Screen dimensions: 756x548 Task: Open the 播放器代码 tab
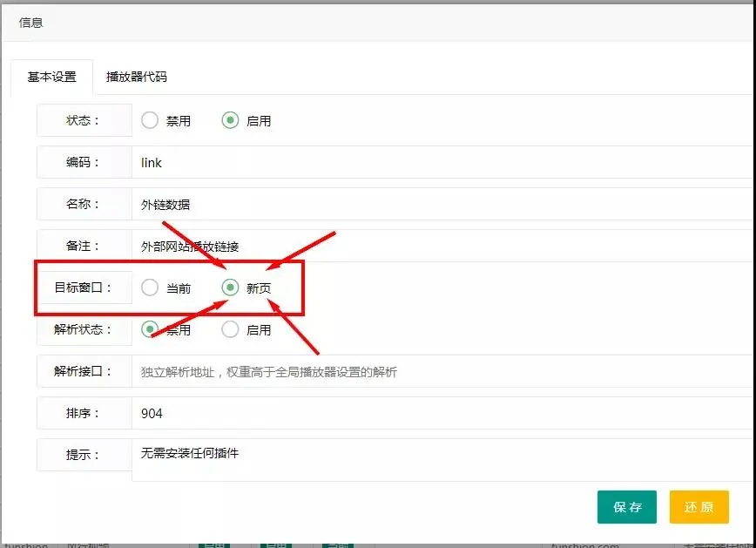point(136,77)
